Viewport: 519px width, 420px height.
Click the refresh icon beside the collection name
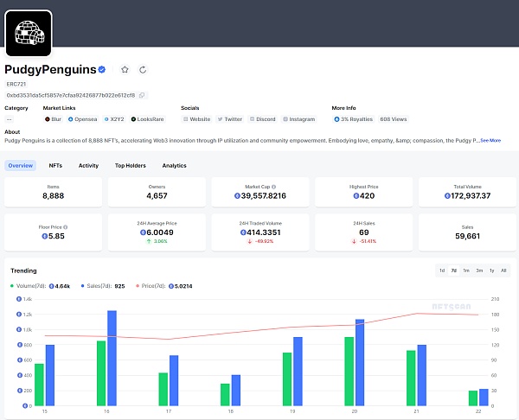pos(143,69)
